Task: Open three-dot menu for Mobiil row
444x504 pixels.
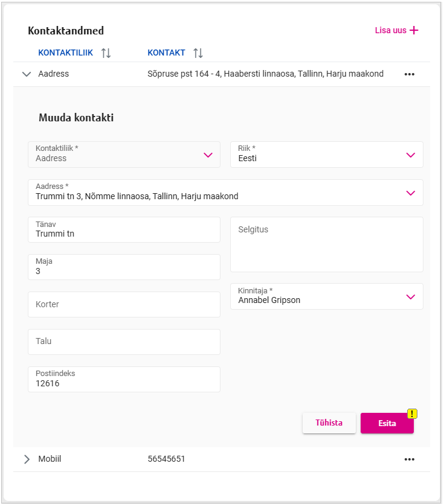Action: tap(409, 459)
